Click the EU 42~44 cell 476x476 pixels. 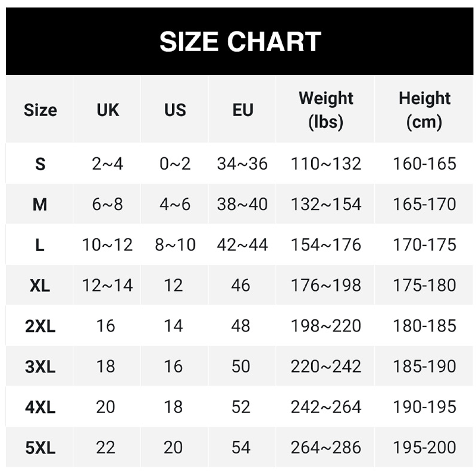click(243, 245)
